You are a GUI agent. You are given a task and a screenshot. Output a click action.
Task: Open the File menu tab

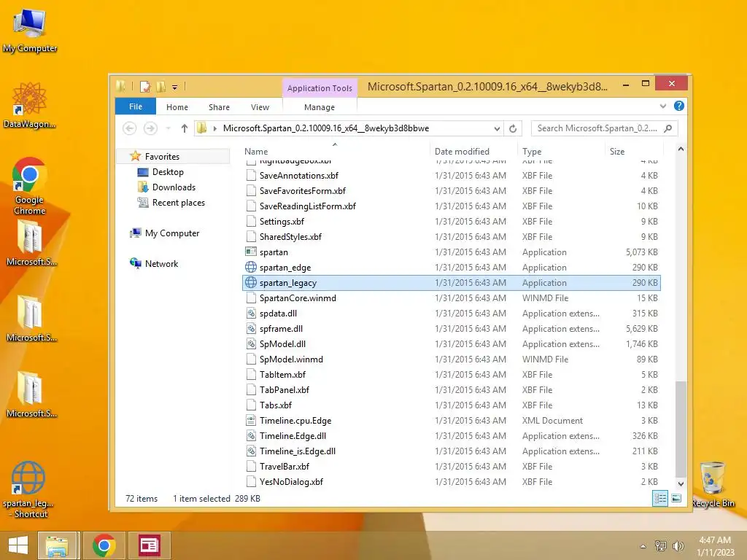pyautogui.click(x=136, y=106)
